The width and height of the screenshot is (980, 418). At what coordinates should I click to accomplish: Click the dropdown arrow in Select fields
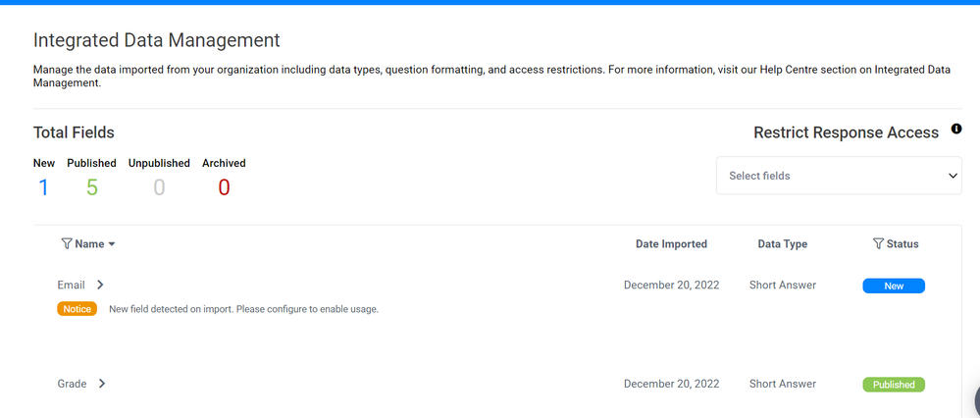pyautogui.click(x=952, y=176)
